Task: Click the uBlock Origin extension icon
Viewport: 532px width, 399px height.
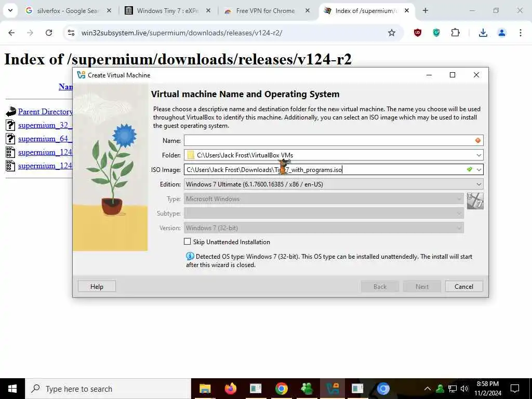Action: pos(418,33)
